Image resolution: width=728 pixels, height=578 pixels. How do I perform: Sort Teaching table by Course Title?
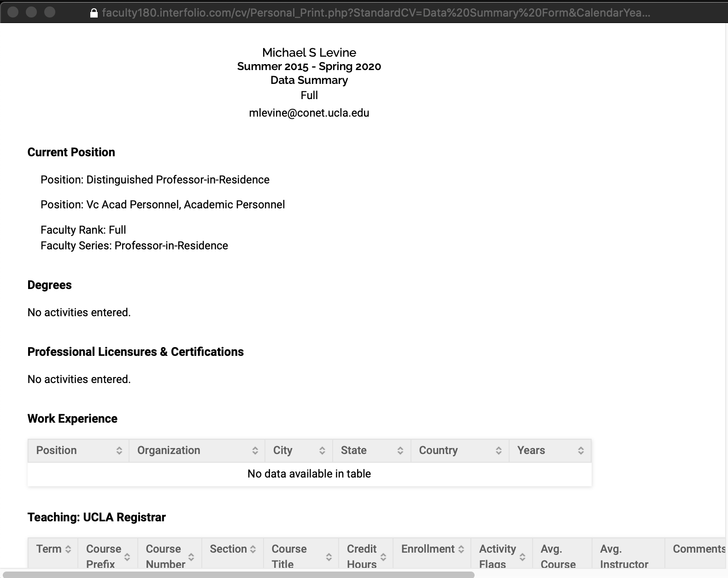point(301,553)
